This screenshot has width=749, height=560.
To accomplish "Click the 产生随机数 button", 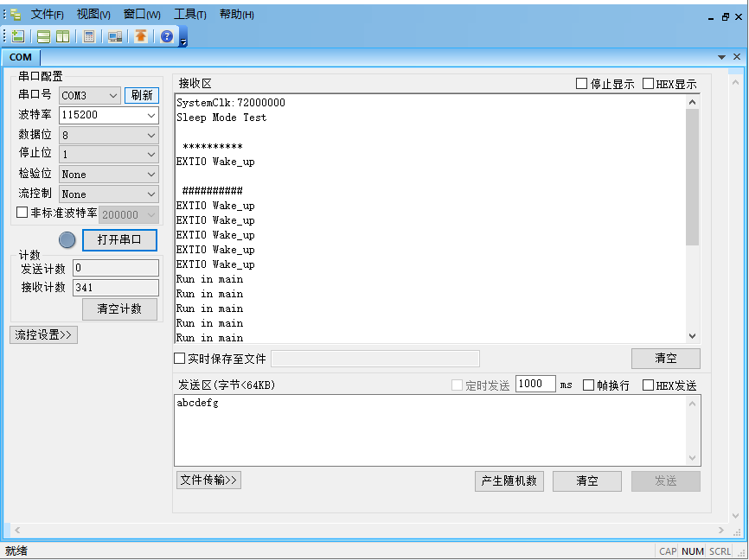I will click(509, 481).
